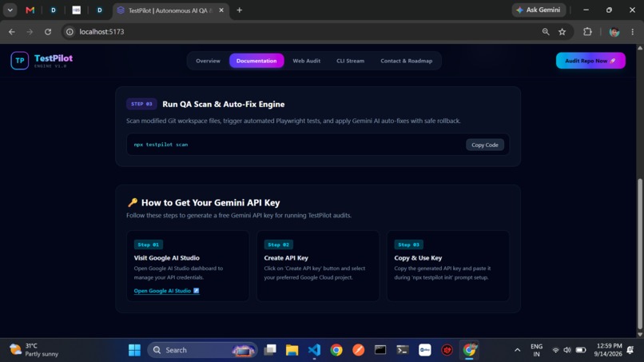
Task: Open the notification bell icon
Action: pyautogui.click(x=630, y=350)
